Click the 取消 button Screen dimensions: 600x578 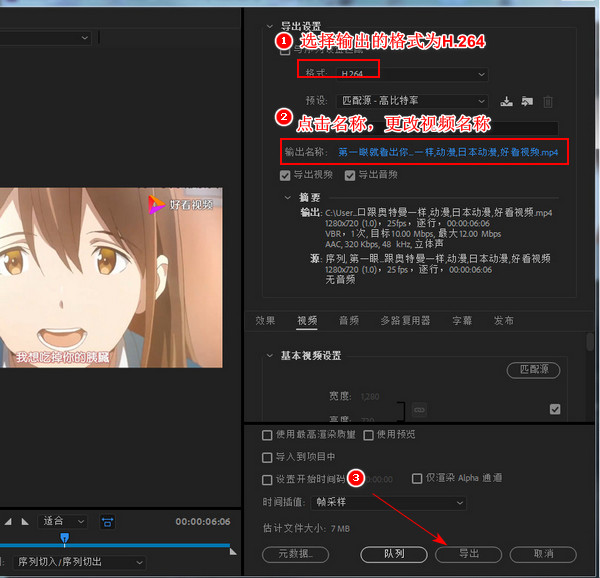(x=543, y=554)
